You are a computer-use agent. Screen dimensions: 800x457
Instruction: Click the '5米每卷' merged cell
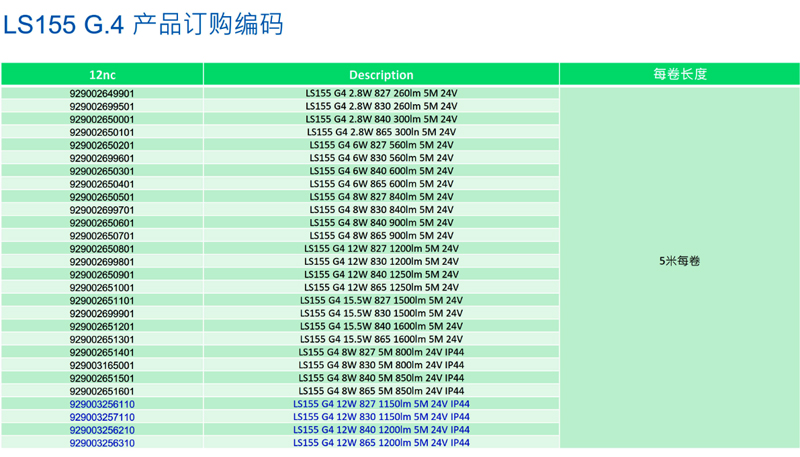coord(679,261)
